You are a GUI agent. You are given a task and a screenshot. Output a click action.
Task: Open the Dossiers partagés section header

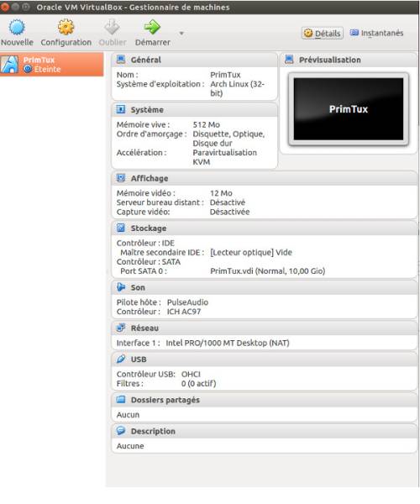pos(264,400)
